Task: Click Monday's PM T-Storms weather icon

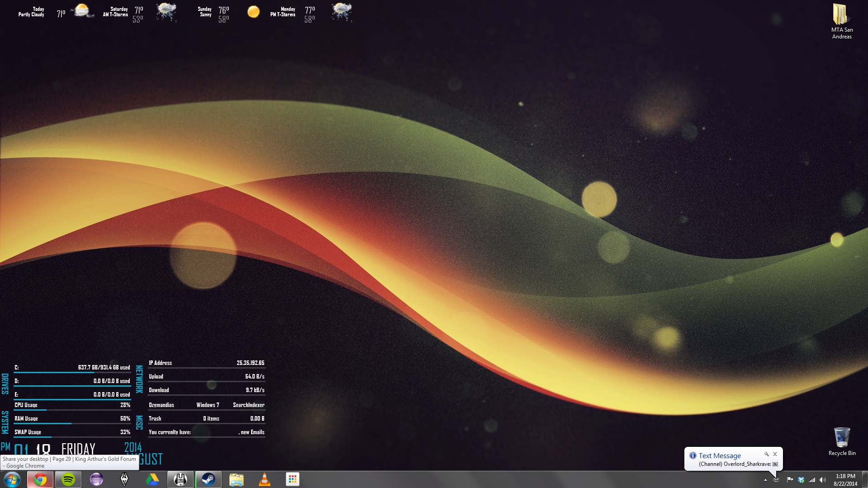Action: tap(342, 12)
